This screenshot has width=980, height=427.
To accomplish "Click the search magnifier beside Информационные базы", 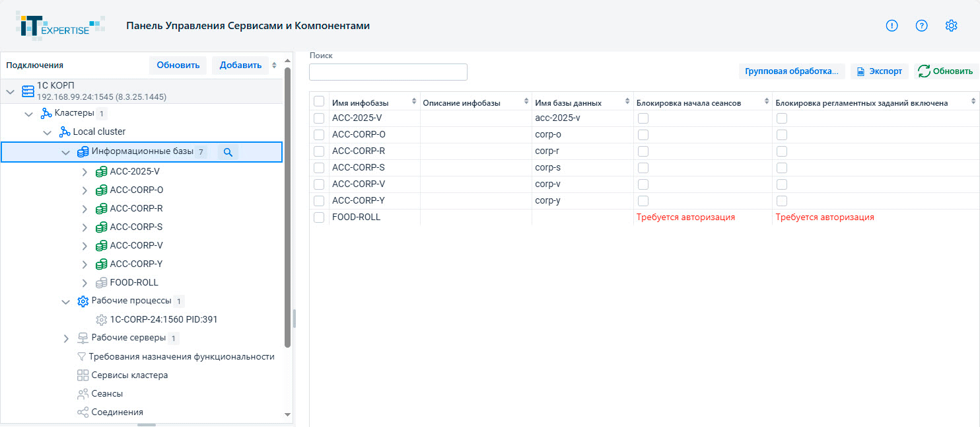I will [x=228, y=152].
